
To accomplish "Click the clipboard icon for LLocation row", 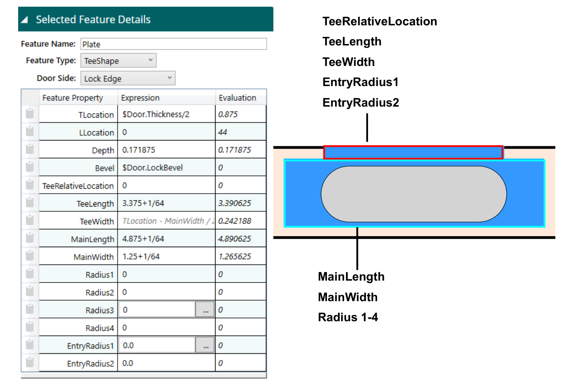I will 30,131.
